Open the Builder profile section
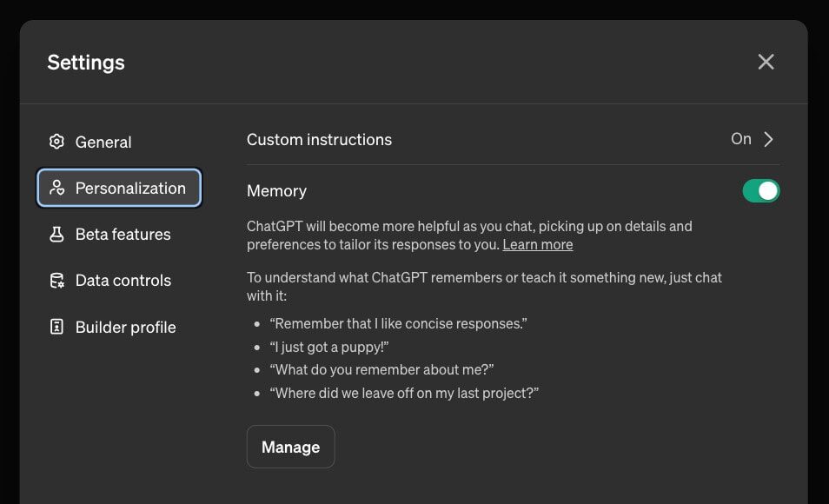This screenshot has height=504, width=829. tap(125, 327)
